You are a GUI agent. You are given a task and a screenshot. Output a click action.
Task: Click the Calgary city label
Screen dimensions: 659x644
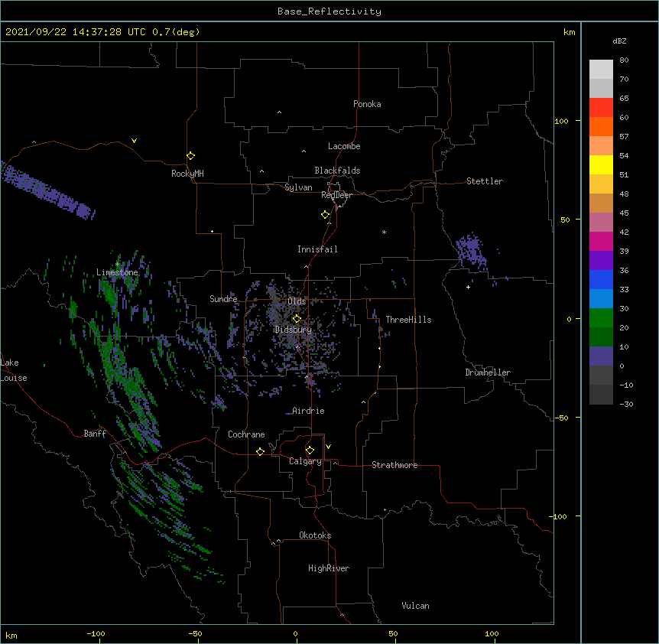pyautogui.click(x=305, y=461)
